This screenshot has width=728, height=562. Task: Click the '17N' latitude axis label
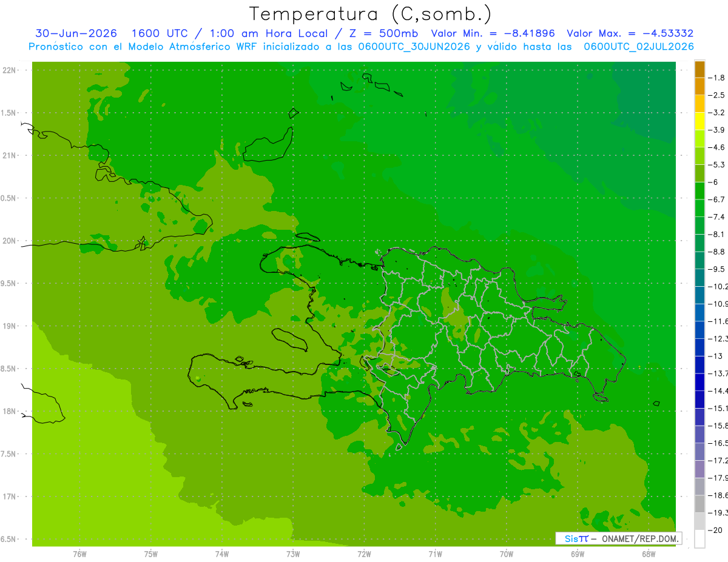pyautogui.click(x=10, y=497)
